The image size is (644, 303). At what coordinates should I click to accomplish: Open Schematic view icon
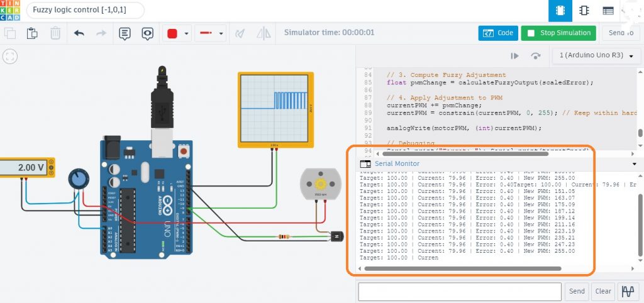tap(584, 11)
